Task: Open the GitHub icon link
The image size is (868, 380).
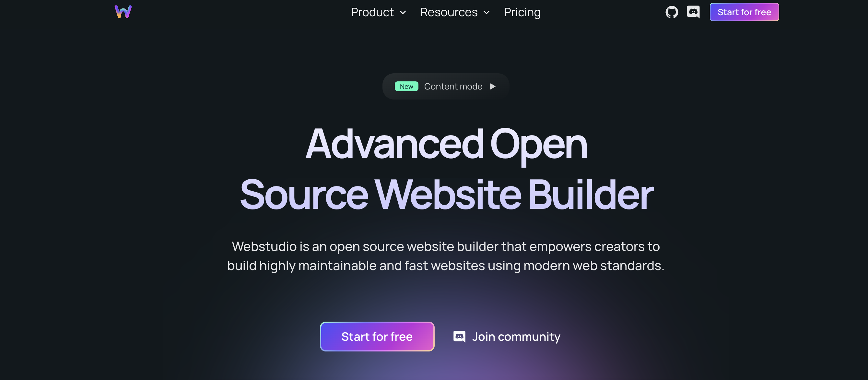Action: [672, 12]
